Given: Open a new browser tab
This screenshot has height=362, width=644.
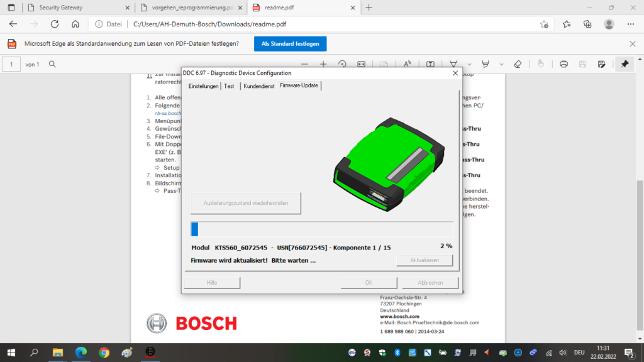Looking at the screenshot, I should (369, 8).
